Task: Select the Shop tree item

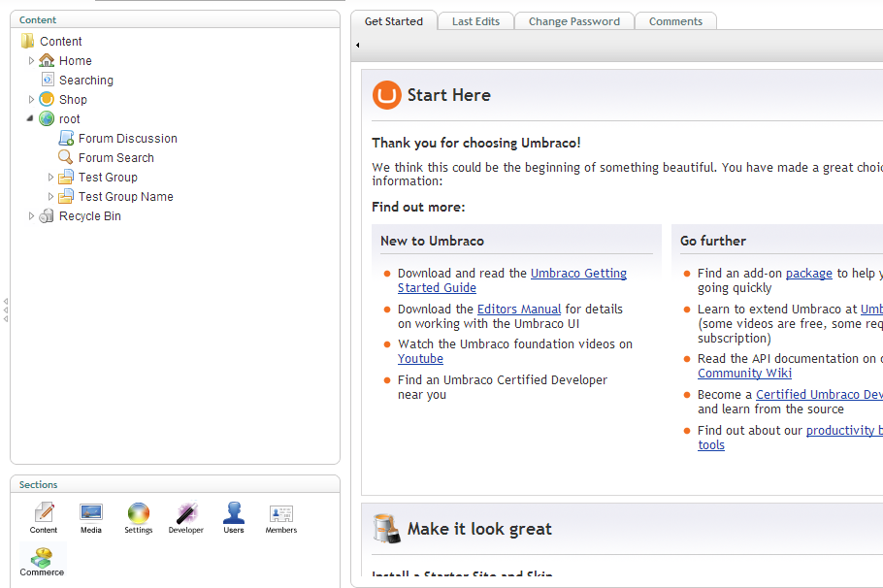Action: pos(73,100)
